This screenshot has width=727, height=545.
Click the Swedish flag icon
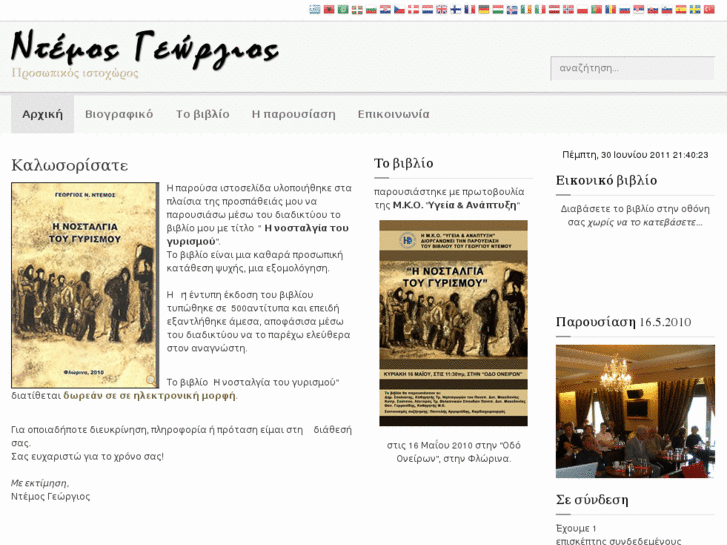coord(695,9)
